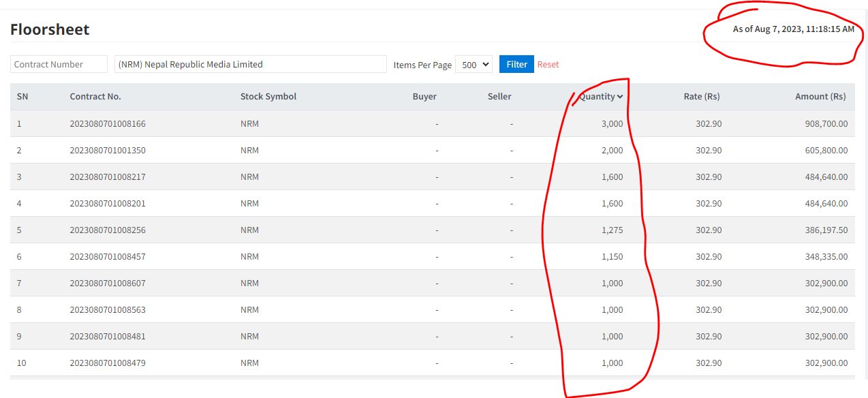The height and width of the screenshot is (398, 868).
Task: Click the amount 386,197.50
Action: point(826,230)
